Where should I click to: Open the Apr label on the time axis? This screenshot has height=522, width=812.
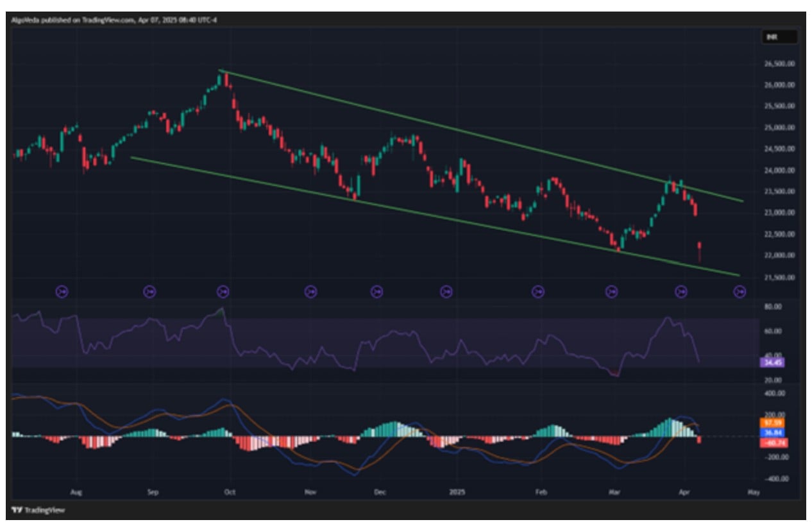pyautogui.click(x=684, y=493)
